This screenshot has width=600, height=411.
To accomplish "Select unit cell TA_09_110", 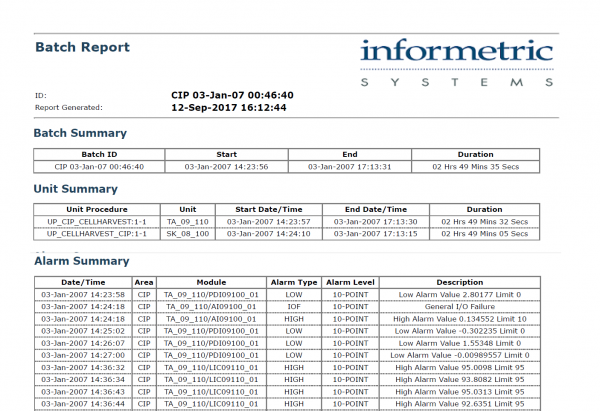I will coord(188,222).
